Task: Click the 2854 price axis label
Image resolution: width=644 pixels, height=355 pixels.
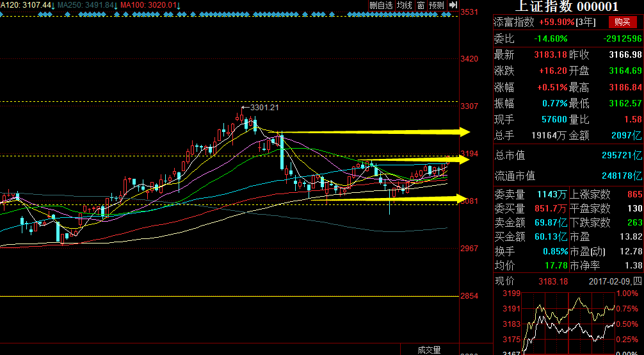Action: pyautogui.click(x=469, y=296)
